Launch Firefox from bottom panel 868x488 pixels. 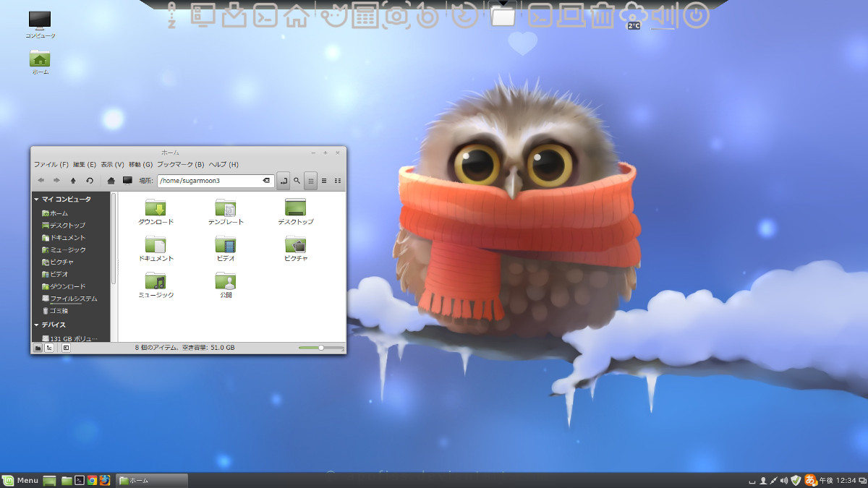[x=104, y=480]
